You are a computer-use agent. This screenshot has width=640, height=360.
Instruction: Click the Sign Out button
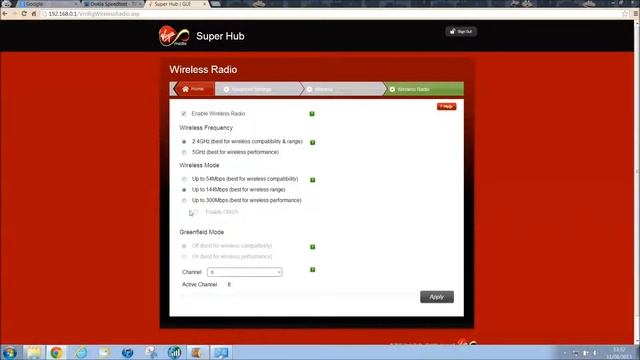click(461, 31)
